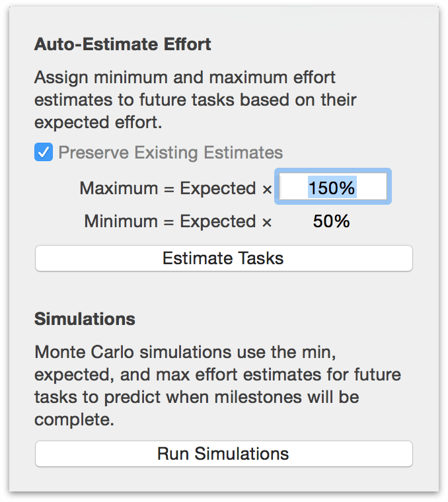This screenshot has height=502, width=448.
Task: Click the × symbol after Minimum = Expected
Action: 267,223
